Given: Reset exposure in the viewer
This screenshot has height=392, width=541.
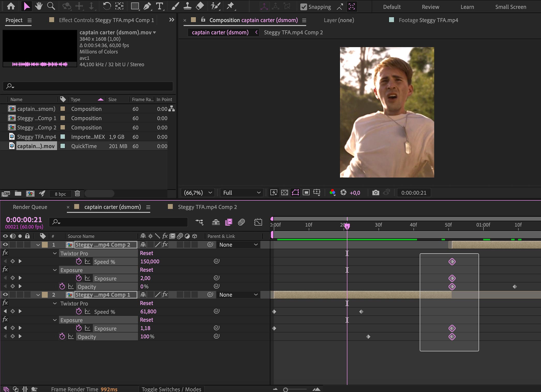Looking at the screenshot, I should (x=343, y=193).
